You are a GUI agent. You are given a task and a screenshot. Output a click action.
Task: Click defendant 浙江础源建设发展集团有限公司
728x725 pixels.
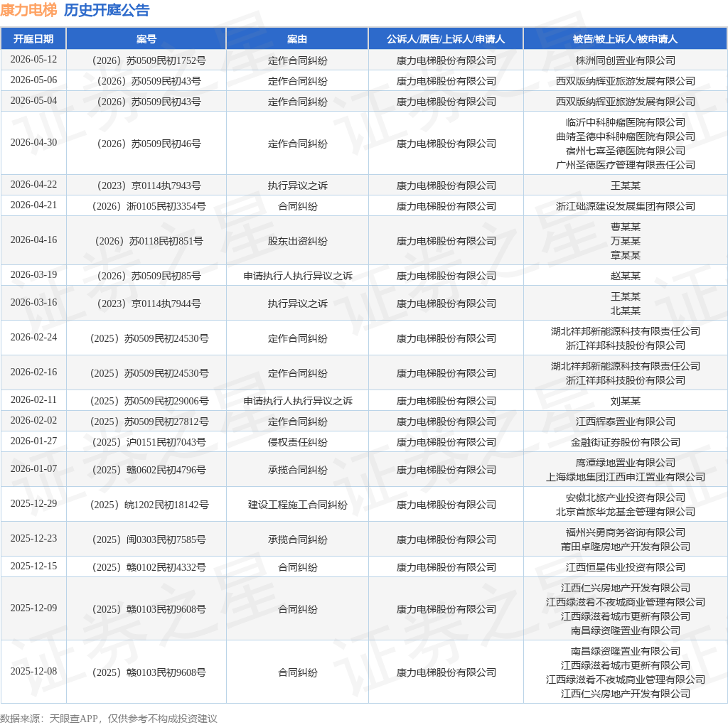pos(626,206)
